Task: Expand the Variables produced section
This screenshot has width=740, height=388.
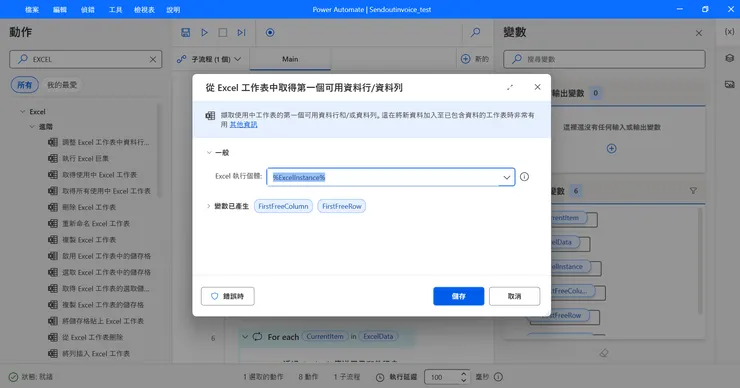Action: point(209,206)
